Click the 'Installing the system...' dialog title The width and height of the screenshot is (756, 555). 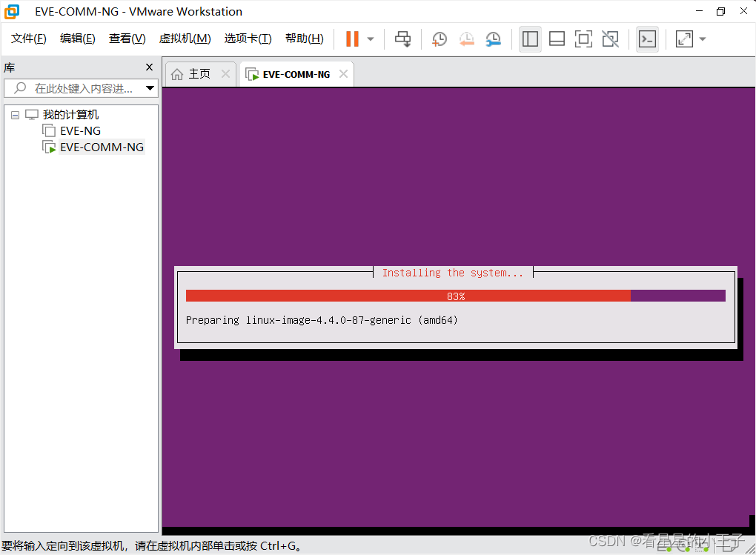coord(452,273)
